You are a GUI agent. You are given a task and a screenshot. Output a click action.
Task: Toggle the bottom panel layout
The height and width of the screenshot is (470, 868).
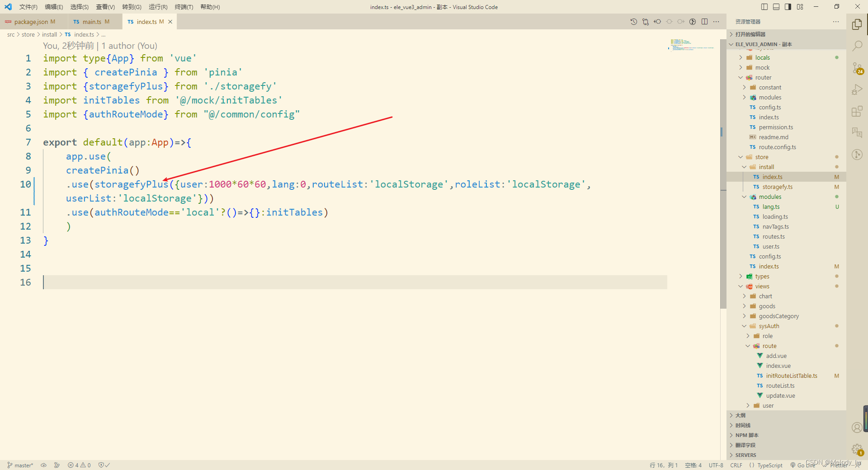click(x=776, y=7)
